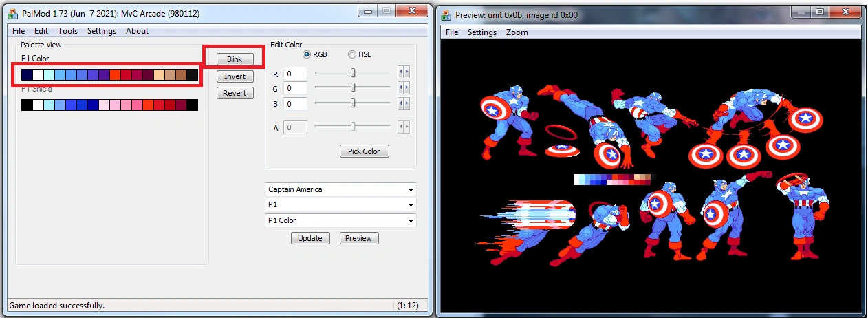Select the dark navy first swatch in P1 Color

tap(27, 74)
